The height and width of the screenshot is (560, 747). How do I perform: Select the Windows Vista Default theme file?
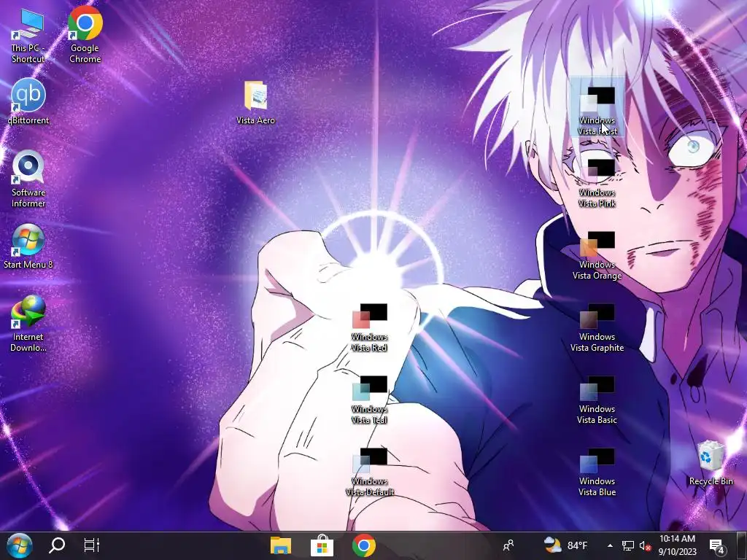[369, 472]
